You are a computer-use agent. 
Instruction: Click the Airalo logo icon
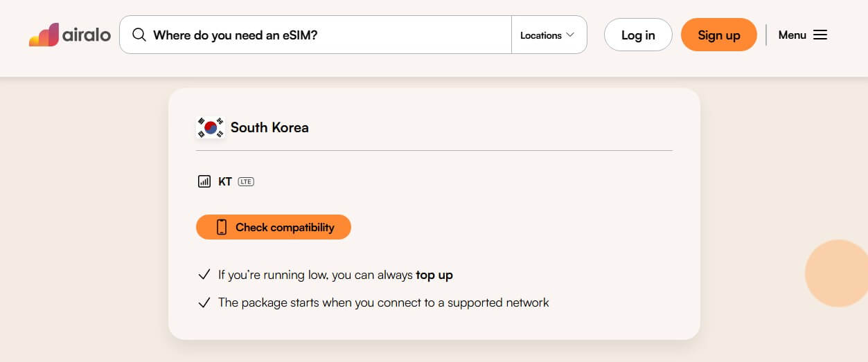pyautogui.click(x=44, y=35)
